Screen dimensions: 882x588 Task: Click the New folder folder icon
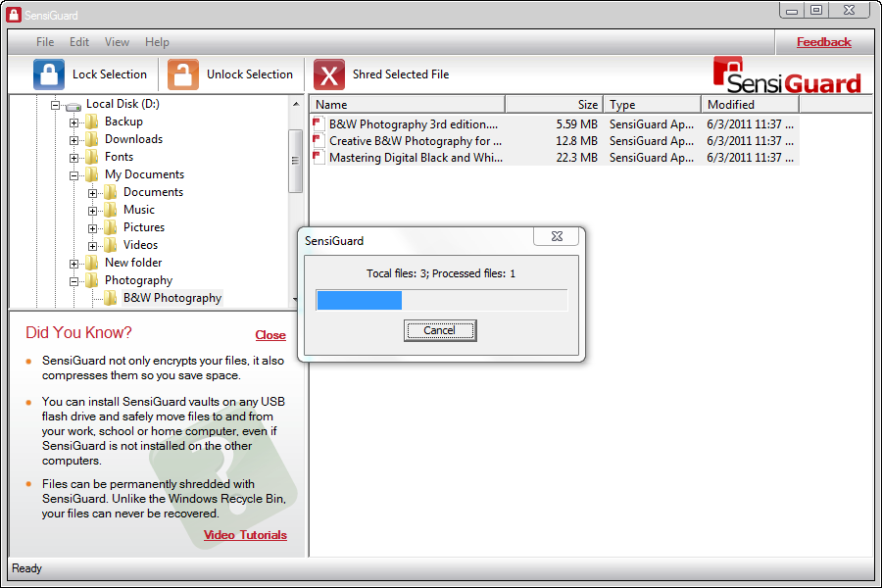[x=92, y=263]
